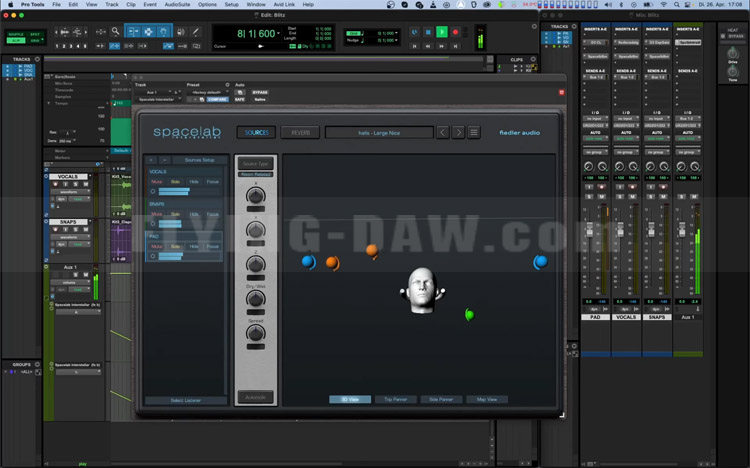750x468 pixels.
Task: Select the green source ball
Action: (x=469, y=314)
